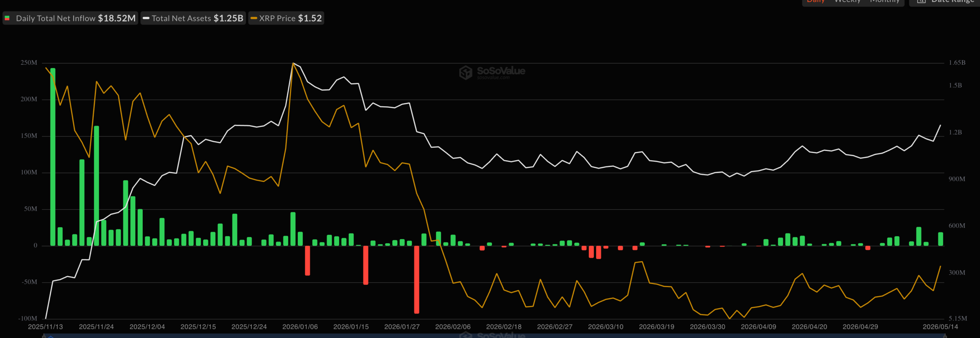
Task: Select the tallest green inflow bar near 2025/11/13
Action: (x=53, y=157)
